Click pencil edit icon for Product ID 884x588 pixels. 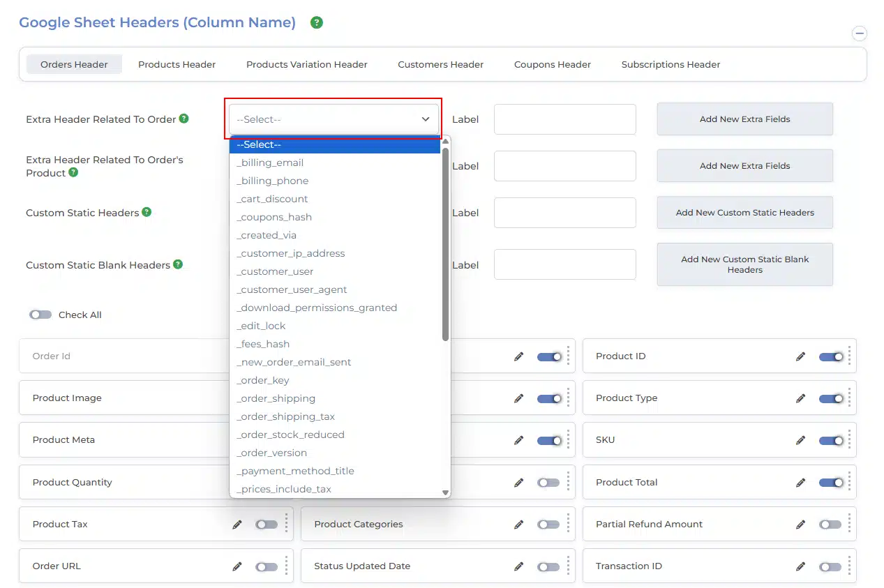pyautogui.click(x=801, y=356)
